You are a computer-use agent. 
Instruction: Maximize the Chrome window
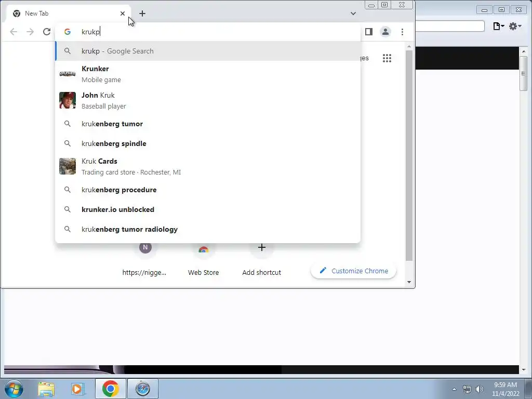384,5
